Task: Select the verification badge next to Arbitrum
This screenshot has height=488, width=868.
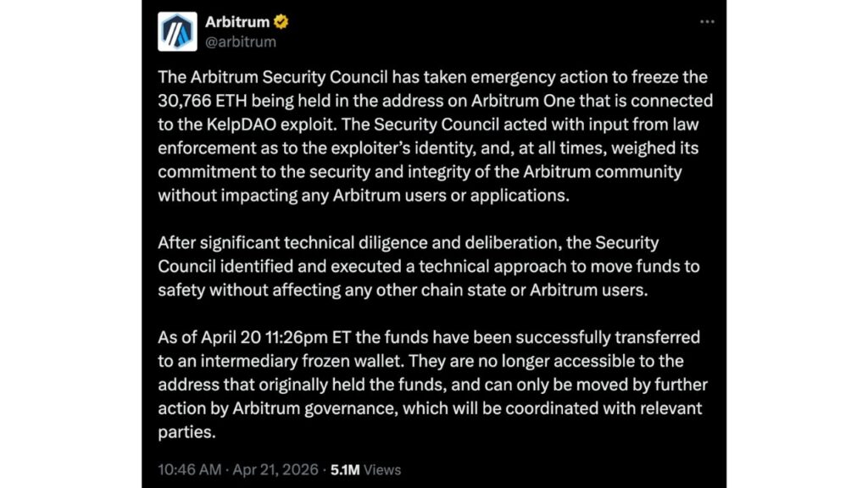Action: [x=280, y=21]
